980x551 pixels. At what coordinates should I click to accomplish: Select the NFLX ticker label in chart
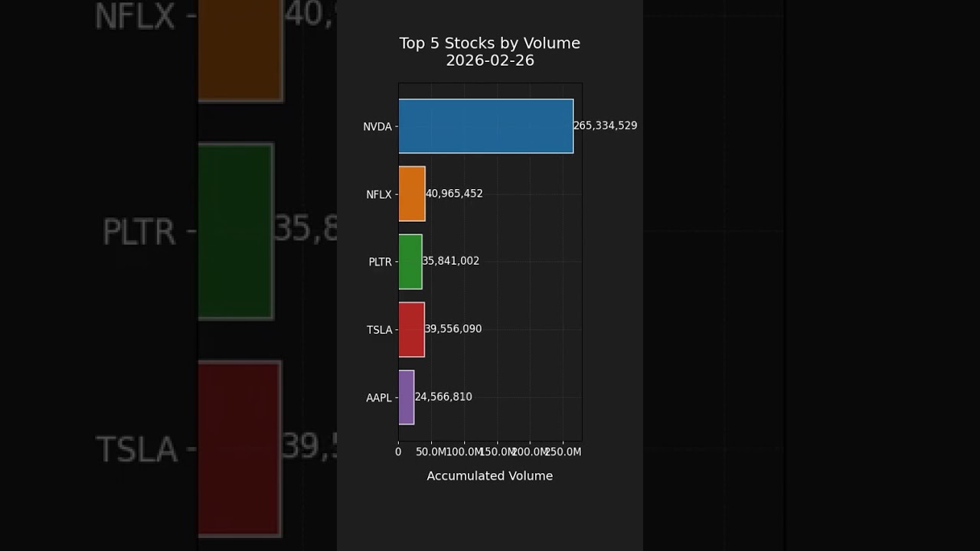[379, 195]
